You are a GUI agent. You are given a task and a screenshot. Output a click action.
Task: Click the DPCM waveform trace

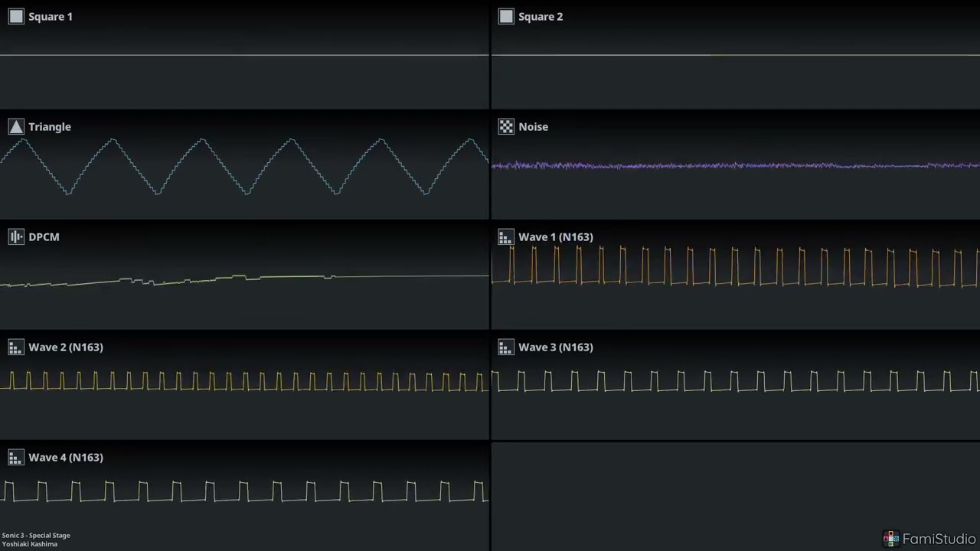pyautogui.click(x=244, y=279)
